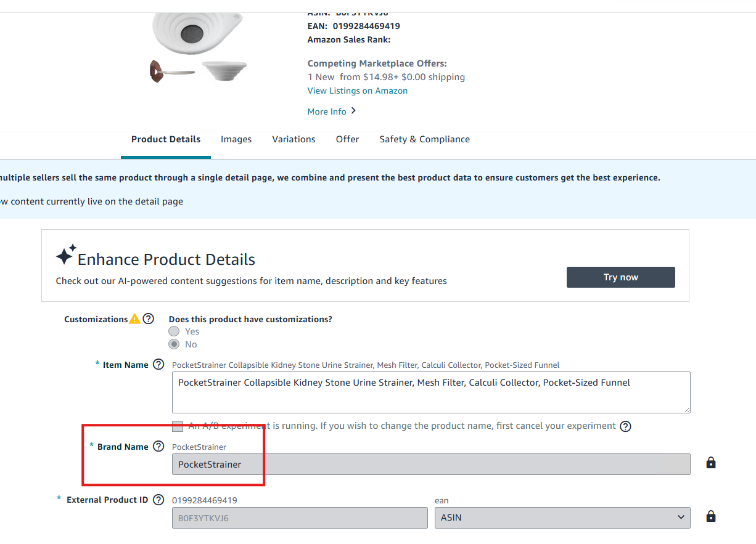
Task: Expand the More Info chevron
Action: [x=353, y=111]
